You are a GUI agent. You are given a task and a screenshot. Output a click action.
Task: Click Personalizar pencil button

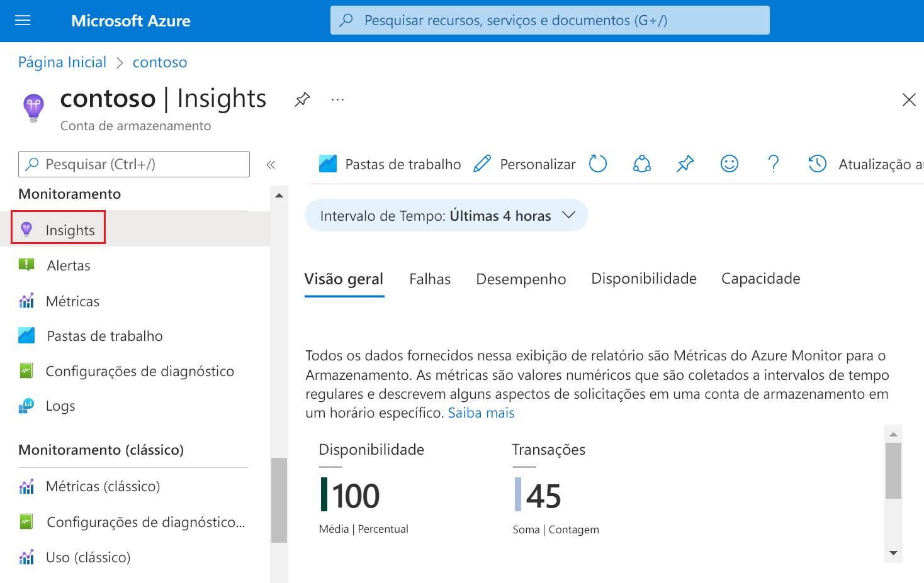coord(524,164)
